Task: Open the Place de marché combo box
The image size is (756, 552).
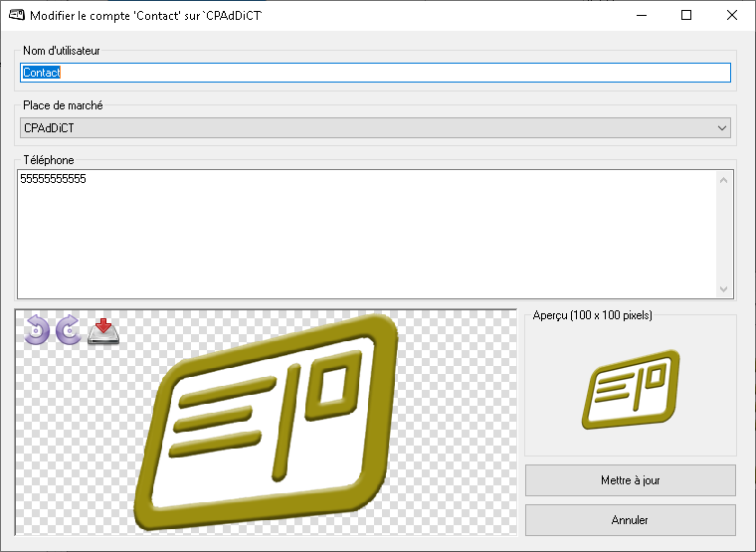Action: point(375,127)
